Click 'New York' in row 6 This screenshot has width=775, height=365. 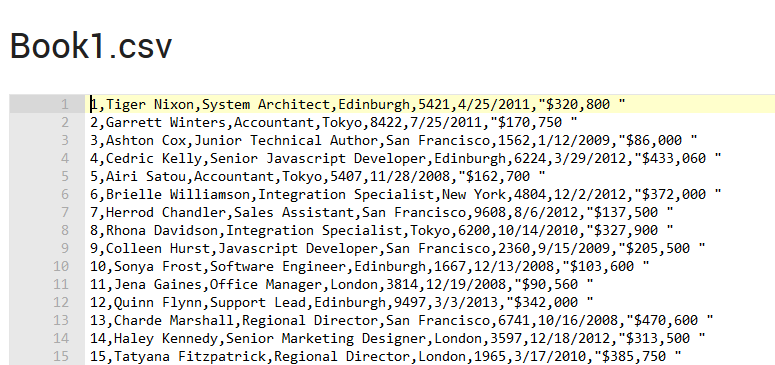pos(474,194)
